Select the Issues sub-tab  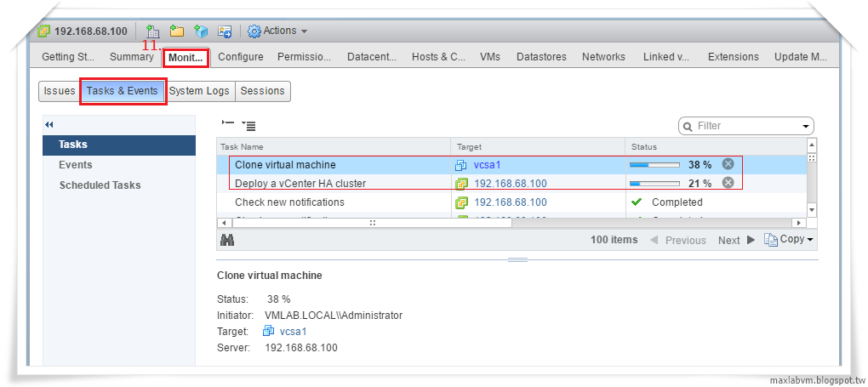pyautogui.click(x=60, y=91)
